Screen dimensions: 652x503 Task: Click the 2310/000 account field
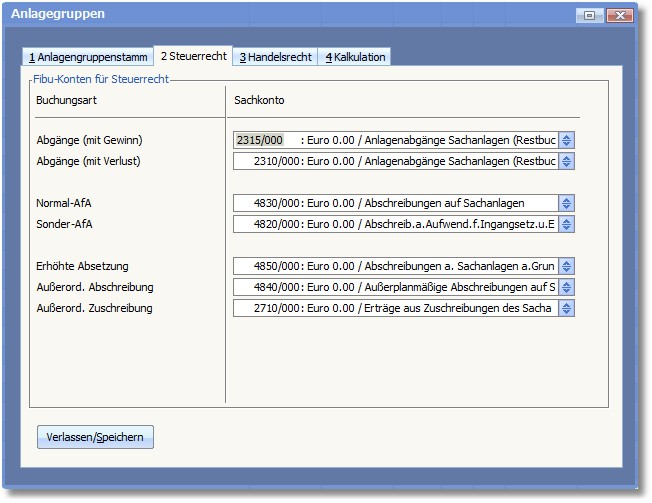(395, 161)
